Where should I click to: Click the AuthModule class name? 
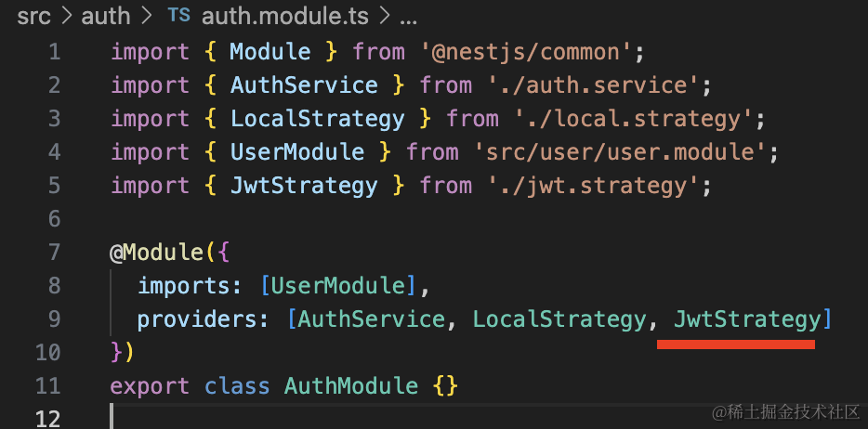(351, 385)
